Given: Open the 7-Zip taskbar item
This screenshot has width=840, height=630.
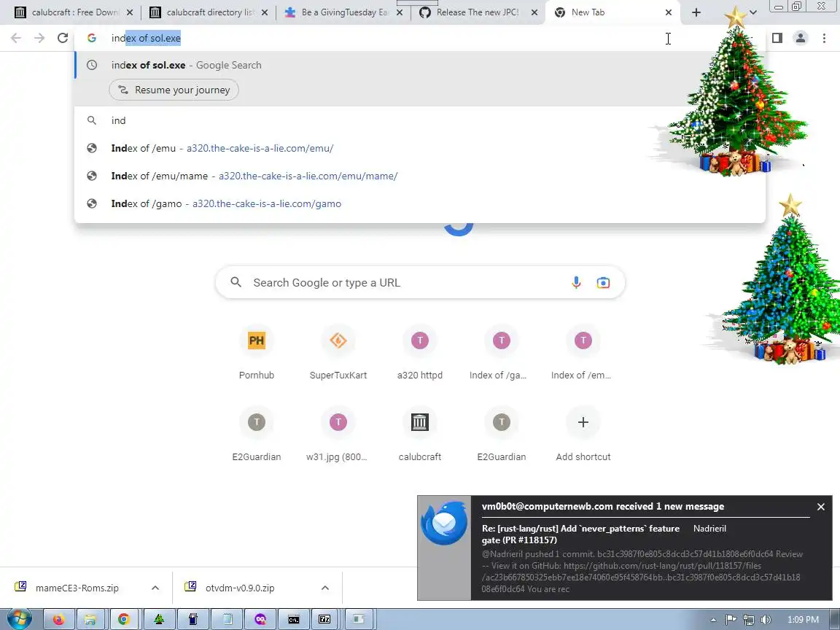Looking at the screenshot, I should tap(324, 619).
